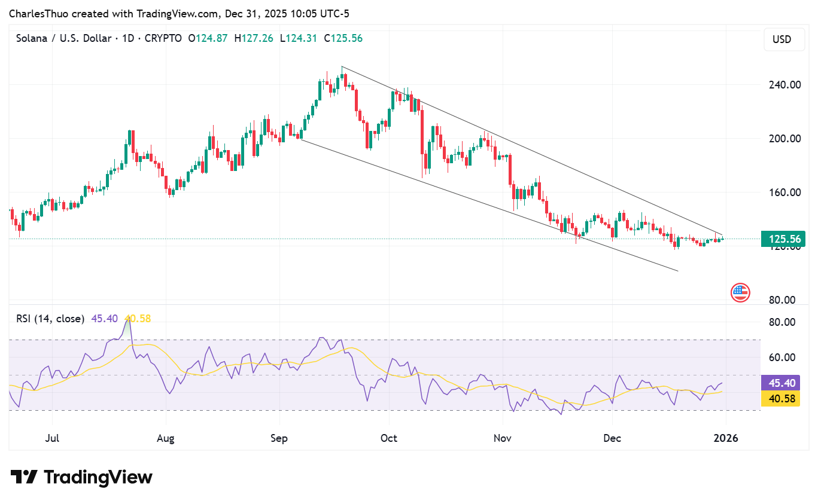Click the Oct label on time axis
Viewport: 818px width, 504px height.
coord(389,438)
